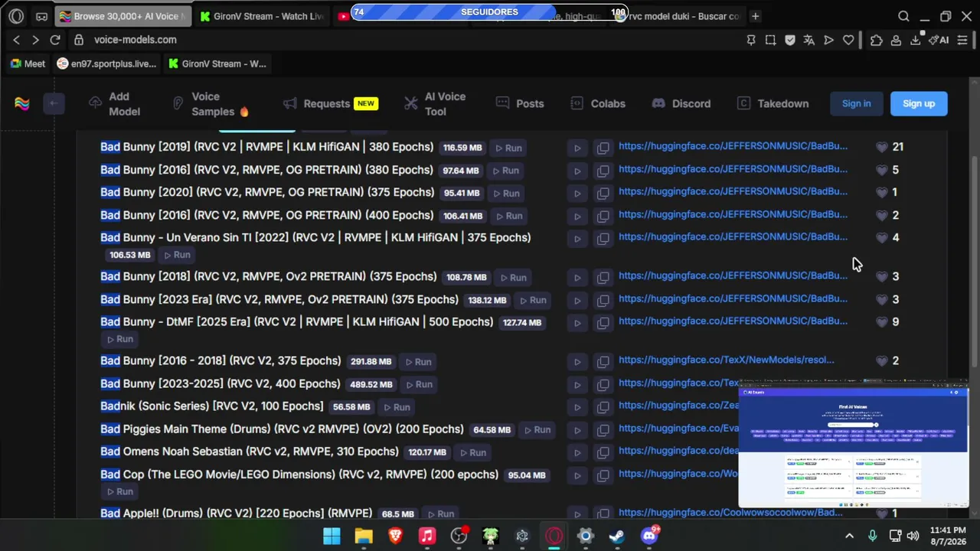Open the Discord link in site navigation
This screenshot has width=980, height=551.
681,103
